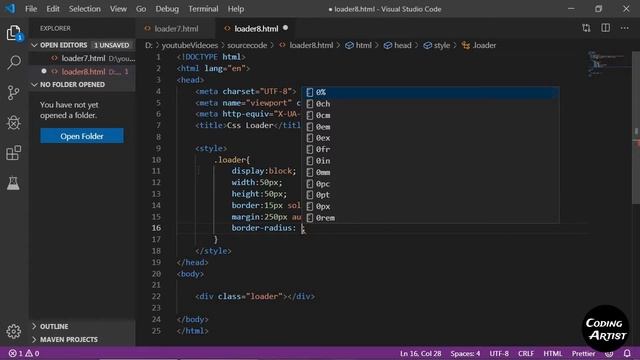Click the errors and warnings count
640x360 pixels.
pyautogui.click(x=24, y=353)
